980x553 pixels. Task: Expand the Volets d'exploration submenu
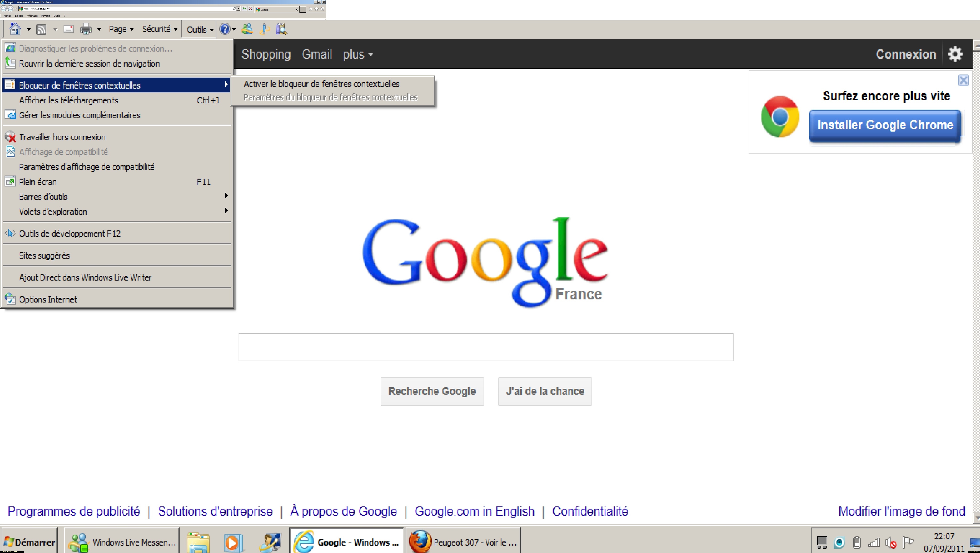pyautogui.click(x=117, y=212)
